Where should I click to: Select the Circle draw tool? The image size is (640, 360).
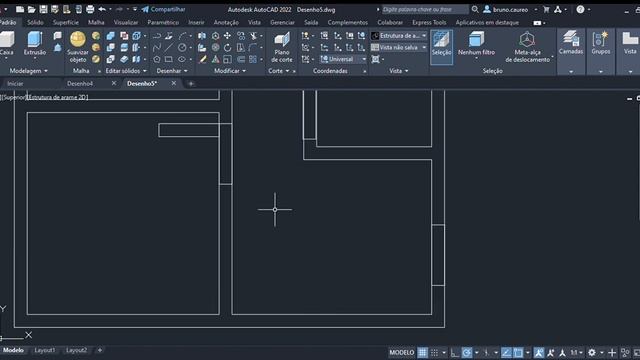182,48
